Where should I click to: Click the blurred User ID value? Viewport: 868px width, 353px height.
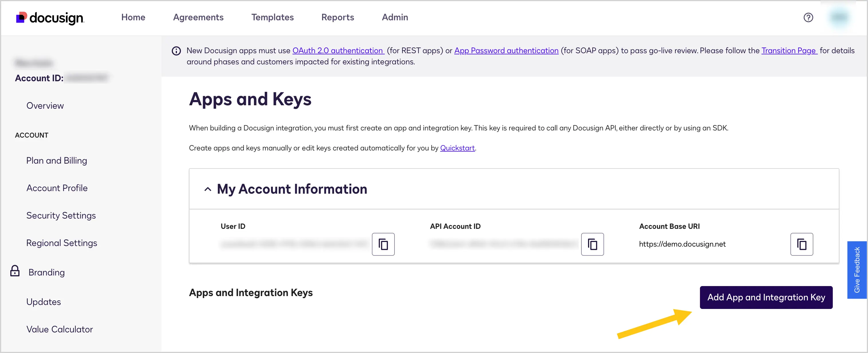pos(294,244)
